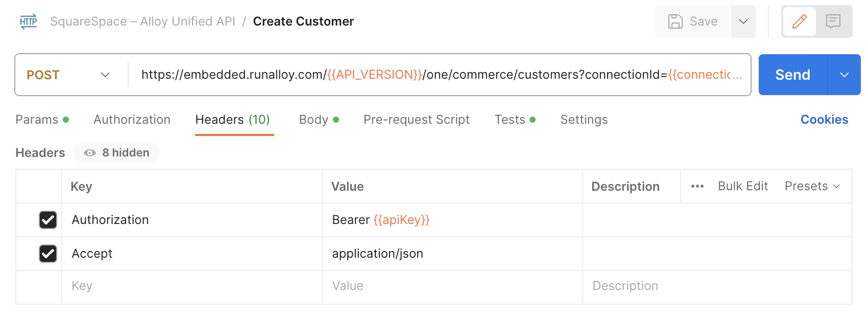Open the Cookies link
Viewport: 868px width, 315px height.
coord(824,120)
